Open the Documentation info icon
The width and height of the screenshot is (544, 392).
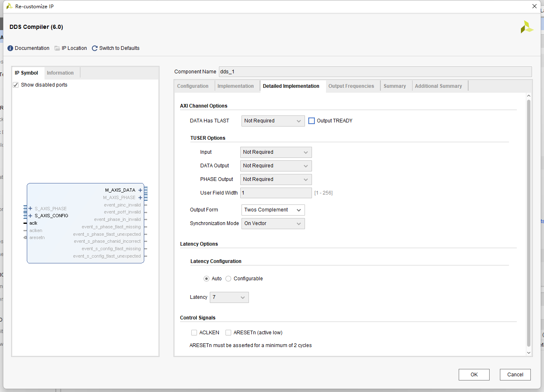10,48
